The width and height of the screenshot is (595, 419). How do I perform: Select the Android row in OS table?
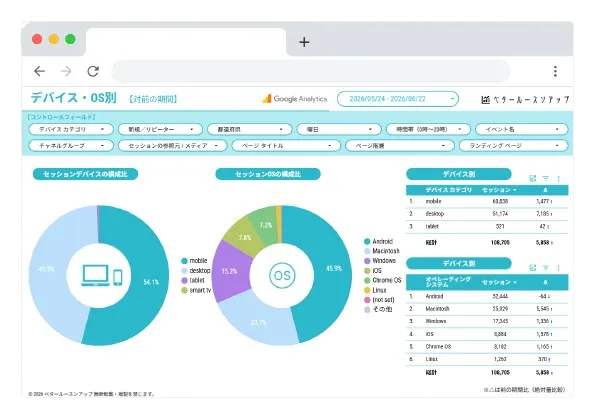pyautogui.click(x=487, y=296)
